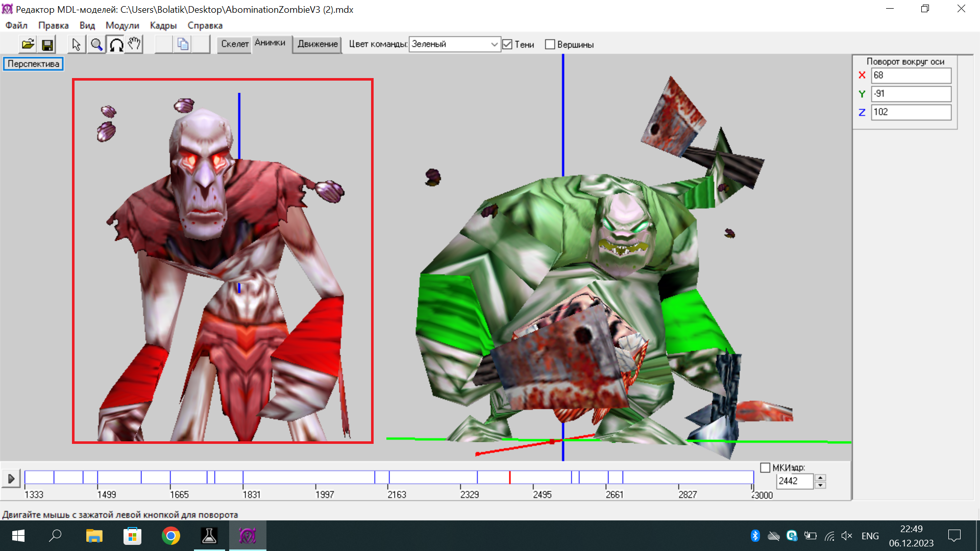
Task: Open the Файл menu
Action: coord(16,26)
